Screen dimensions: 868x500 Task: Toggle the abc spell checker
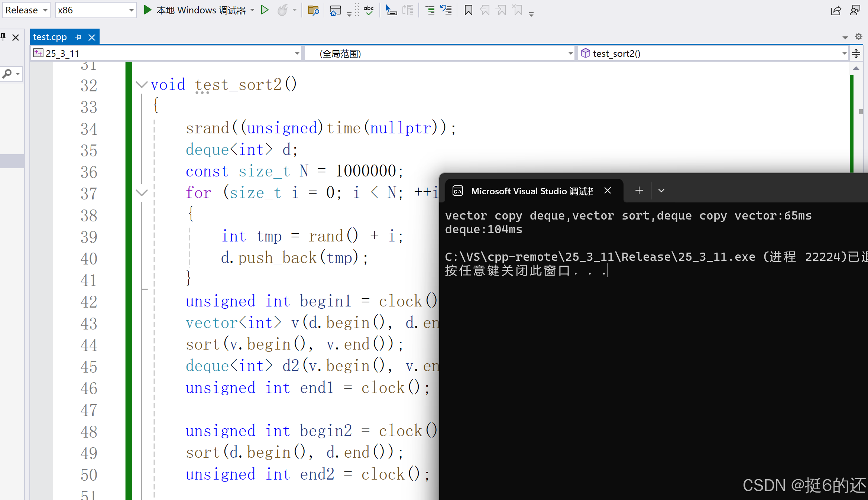[x=368, y=10]
